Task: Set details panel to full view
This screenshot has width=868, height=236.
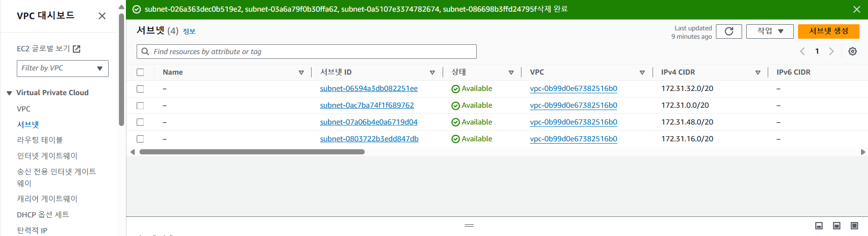Action: click(854, 226)
